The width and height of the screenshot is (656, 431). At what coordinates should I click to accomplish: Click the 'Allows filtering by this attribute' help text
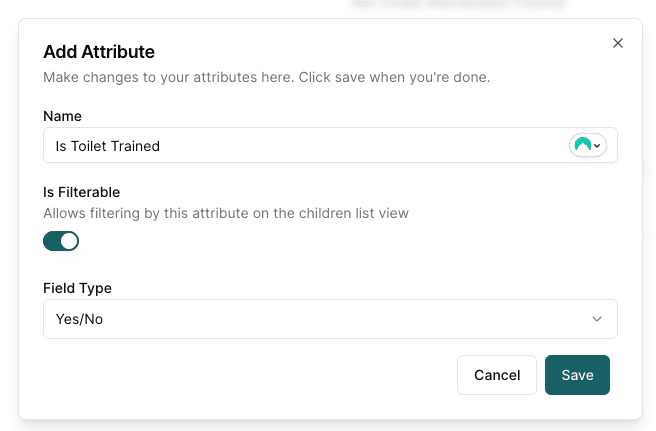pyautogui.click(x=226, y=213)
